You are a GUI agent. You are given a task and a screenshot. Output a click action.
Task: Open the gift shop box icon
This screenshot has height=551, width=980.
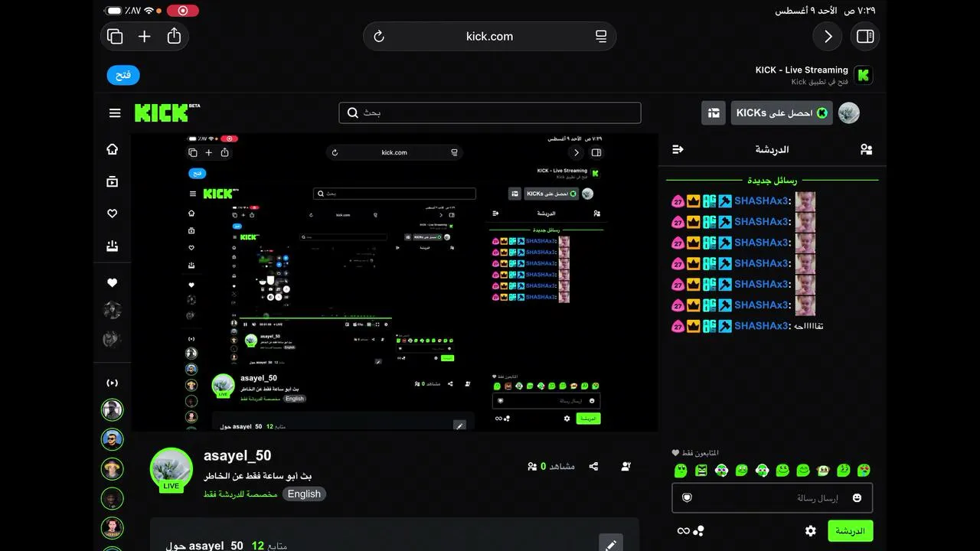[714, 112]
